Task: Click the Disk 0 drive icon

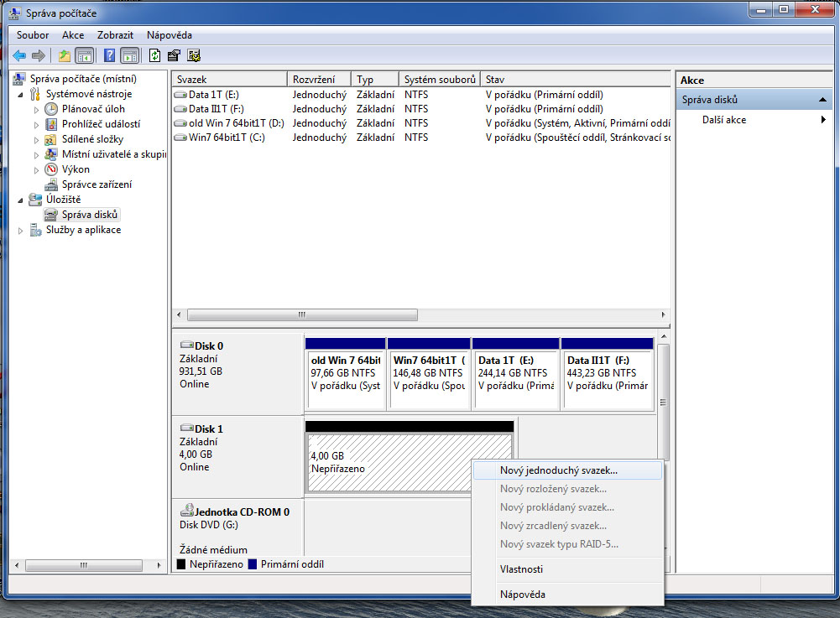Action: pyautogui.click(x=187, y=345)
